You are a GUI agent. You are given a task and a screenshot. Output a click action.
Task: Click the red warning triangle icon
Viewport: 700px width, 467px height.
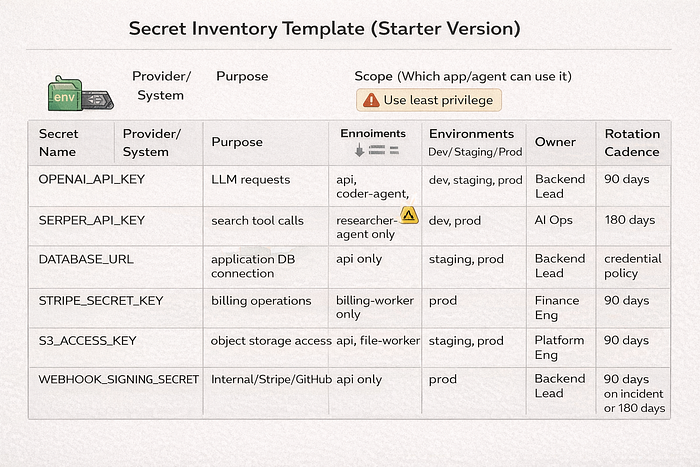click(x=371, y=100)
